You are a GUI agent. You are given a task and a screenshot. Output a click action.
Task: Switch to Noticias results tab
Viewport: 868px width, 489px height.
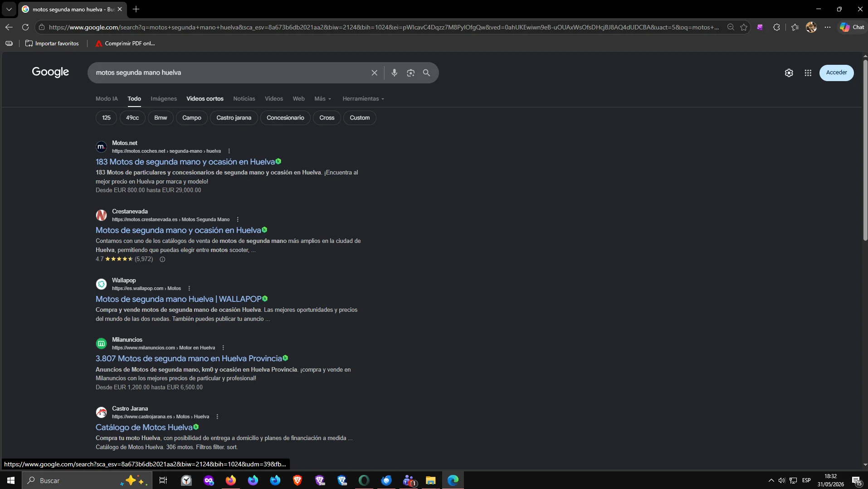[x=244, y=99]
